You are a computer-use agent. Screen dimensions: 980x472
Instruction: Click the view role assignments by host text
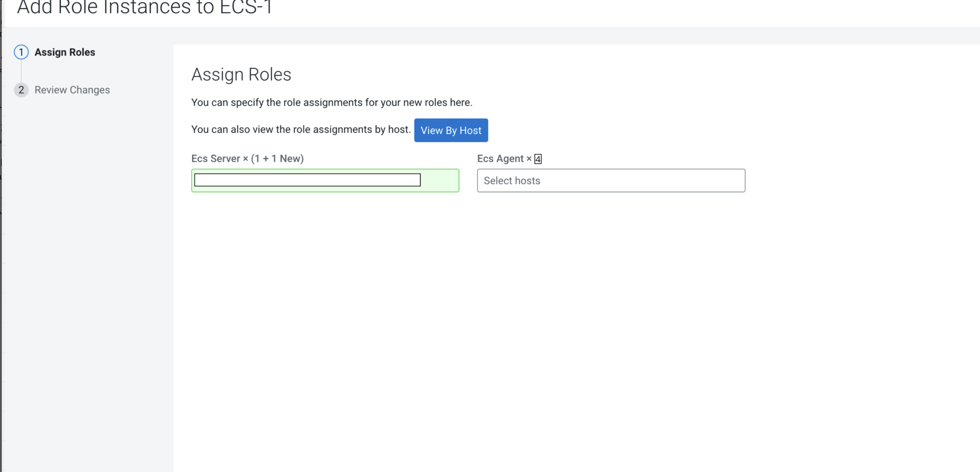point(300,130)
